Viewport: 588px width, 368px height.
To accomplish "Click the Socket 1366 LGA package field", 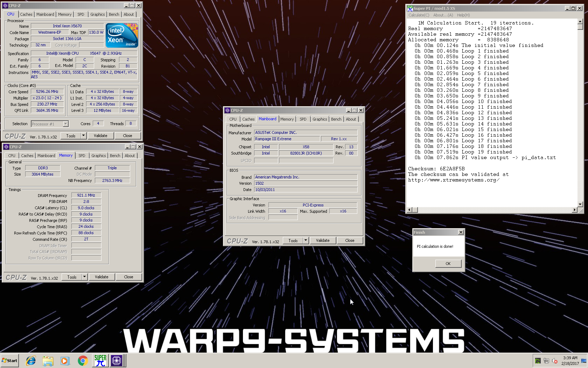I will pos(67,39).
